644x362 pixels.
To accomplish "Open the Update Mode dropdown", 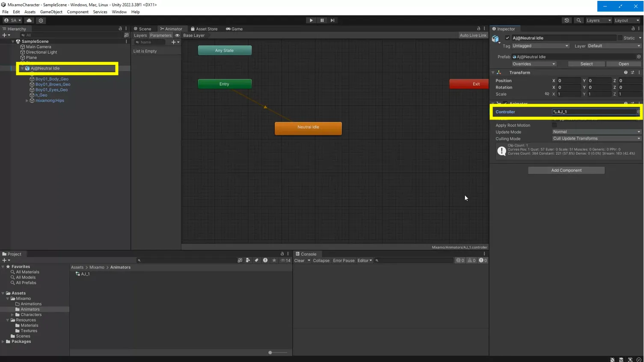I will click(x=596, y=132).
